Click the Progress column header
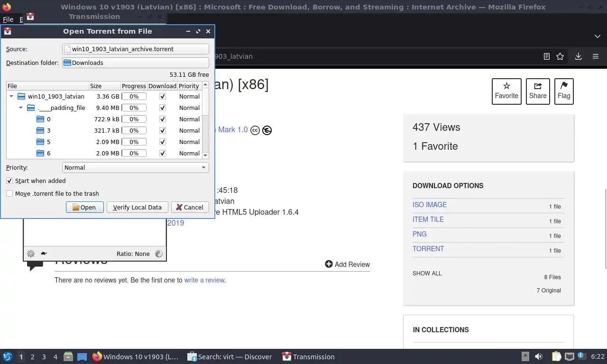This screenshot has height=364, width=607. pyautogui.click(x=134, y=86)
